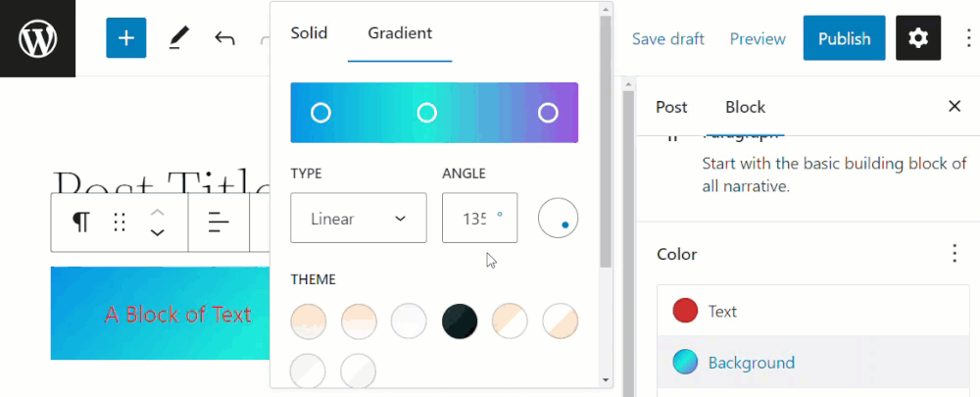This screenshot has height=397, width=980.
Task: Open the three-dot options menu beside gear
Action: (966, 38)
